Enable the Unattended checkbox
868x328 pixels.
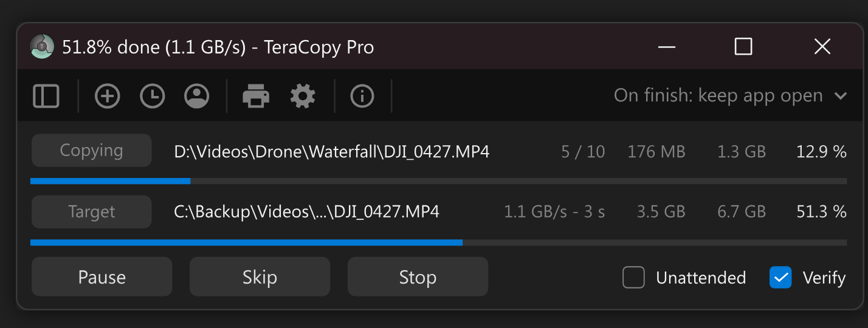click(633, 278)
